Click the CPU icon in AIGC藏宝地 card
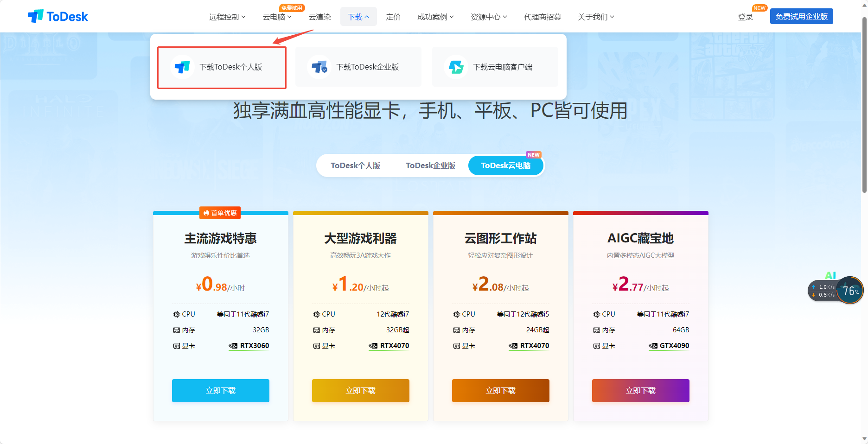The image size is (868, 444). (596, 314)
